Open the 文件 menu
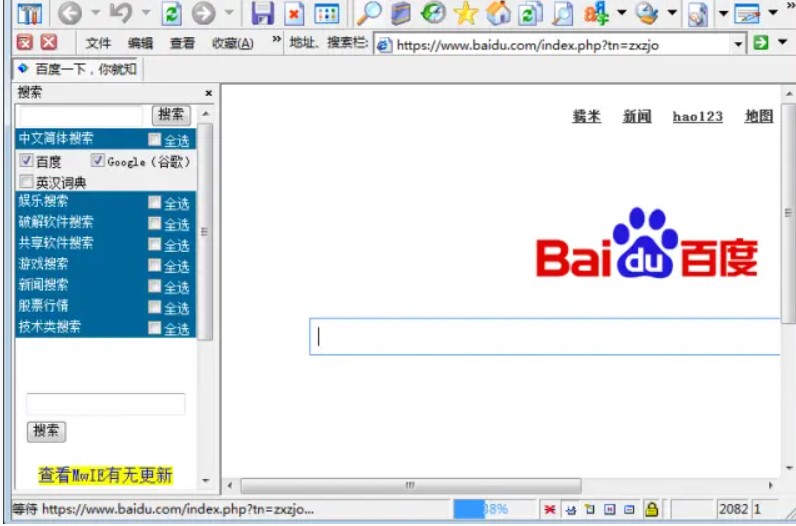This screenshot has width=796, height=526. (x=98, y=44)
